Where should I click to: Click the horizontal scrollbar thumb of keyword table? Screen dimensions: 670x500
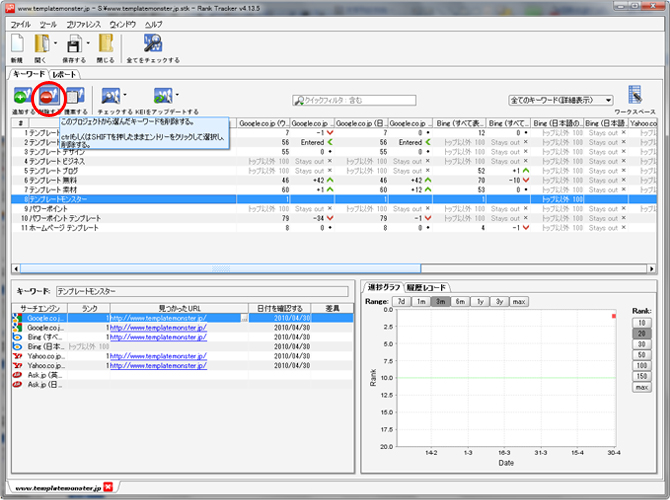pyautogui.click(x=220, y=269)
